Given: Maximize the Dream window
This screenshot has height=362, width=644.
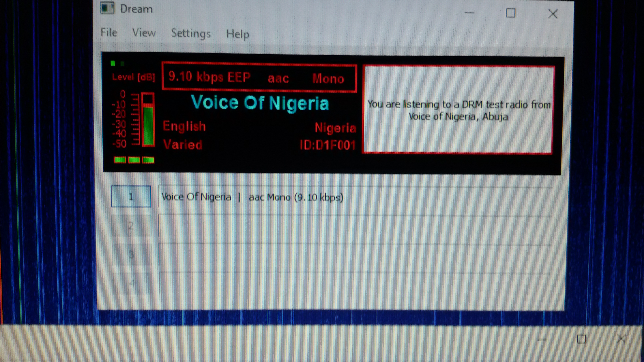Looking at the screenshot, I should [510, 13].
